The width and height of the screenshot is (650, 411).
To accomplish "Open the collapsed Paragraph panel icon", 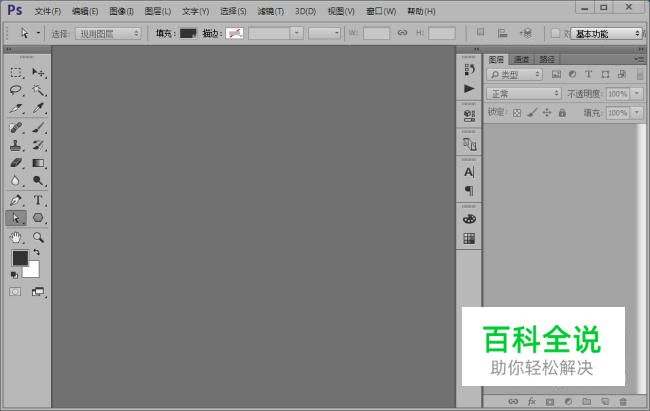I will click(469, 190).
